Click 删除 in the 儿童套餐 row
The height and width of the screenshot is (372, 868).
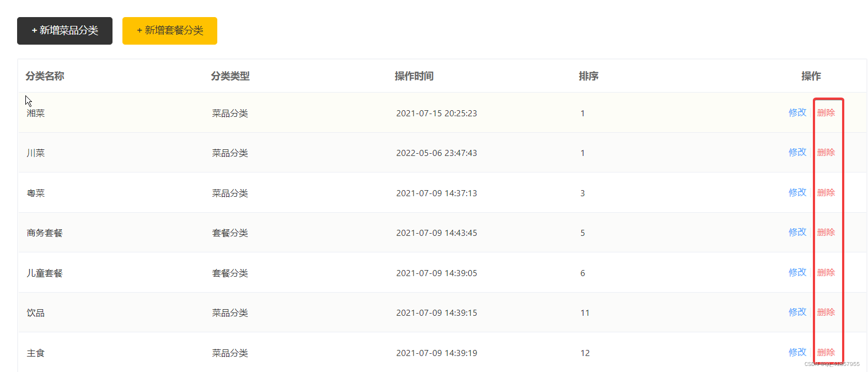coord(826,272)
